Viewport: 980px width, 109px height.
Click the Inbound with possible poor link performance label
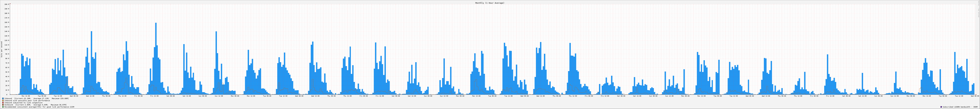[27, 101]
